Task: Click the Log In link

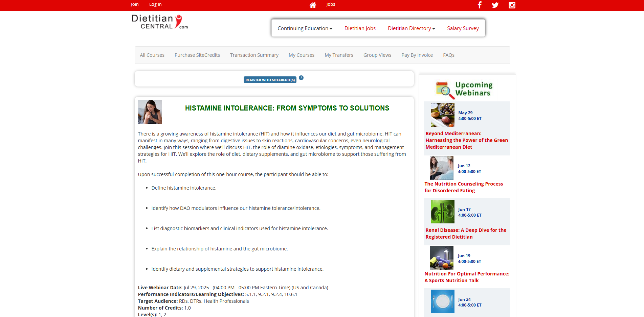Action: pyautogui.click(x=155, y=4)
